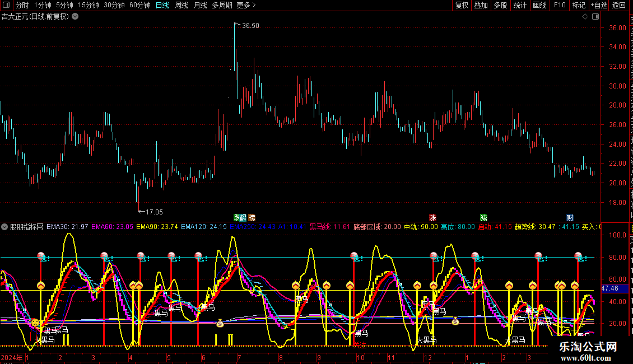Click the EMA30: 21.97 indicator value

67,227
